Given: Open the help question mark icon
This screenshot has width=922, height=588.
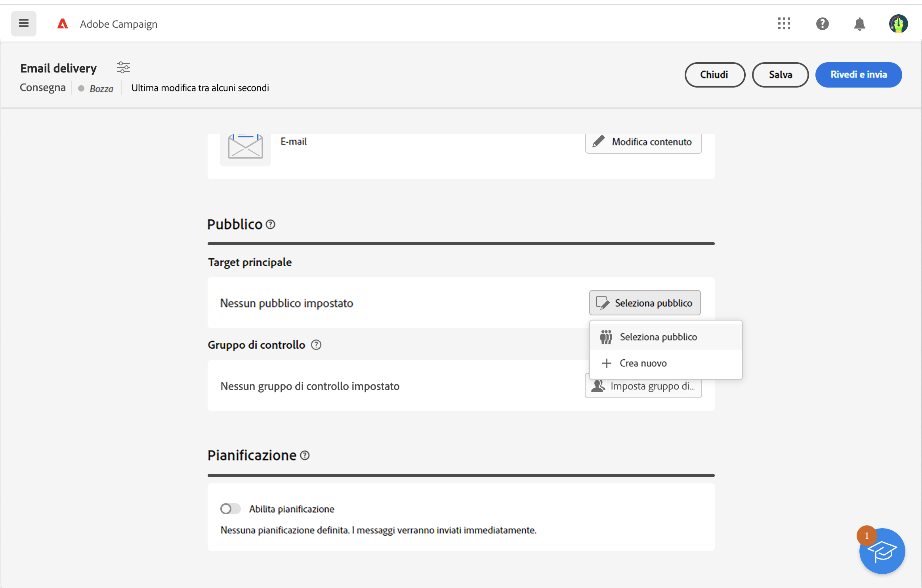Looking at the screenshot, I should (822, 24).
